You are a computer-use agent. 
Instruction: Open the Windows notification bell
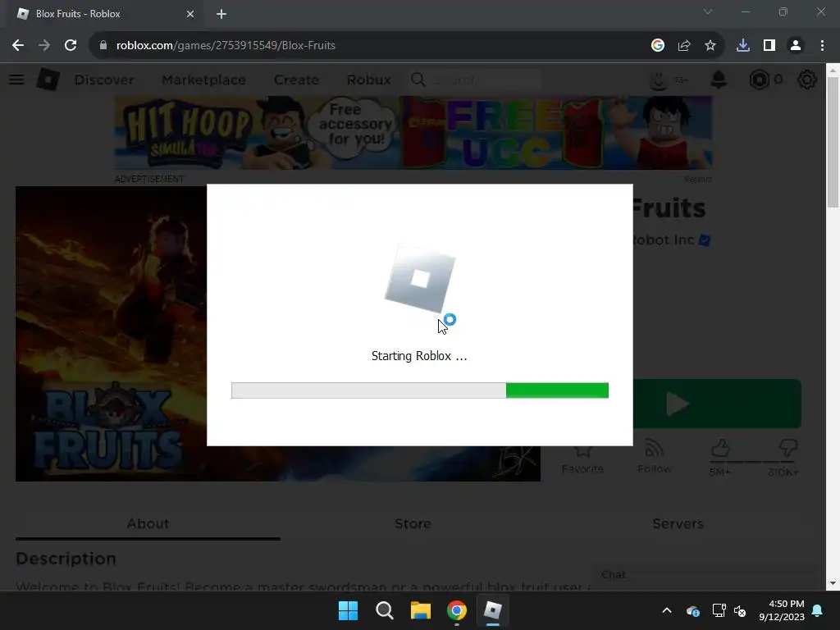[x=818, y=610]
